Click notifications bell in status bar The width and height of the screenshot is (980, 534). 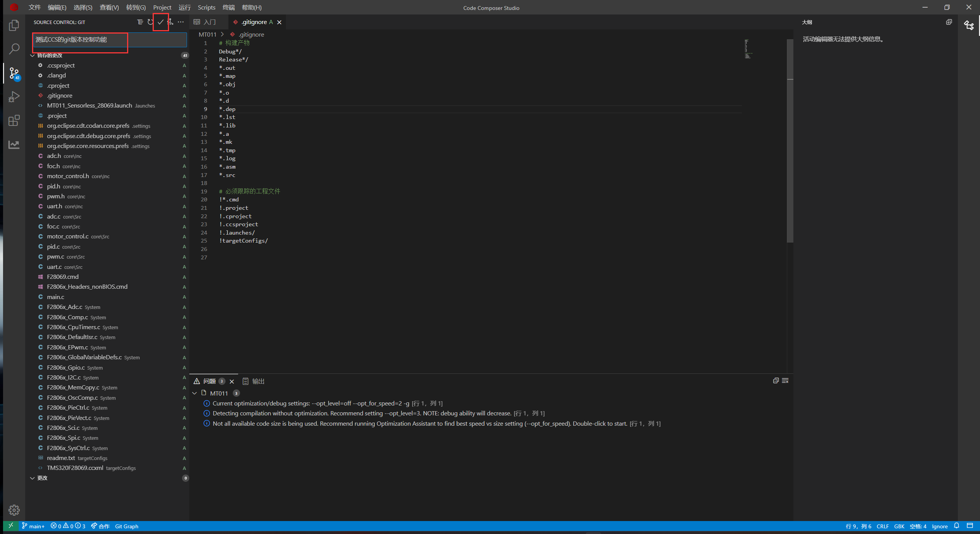(956, 526)
